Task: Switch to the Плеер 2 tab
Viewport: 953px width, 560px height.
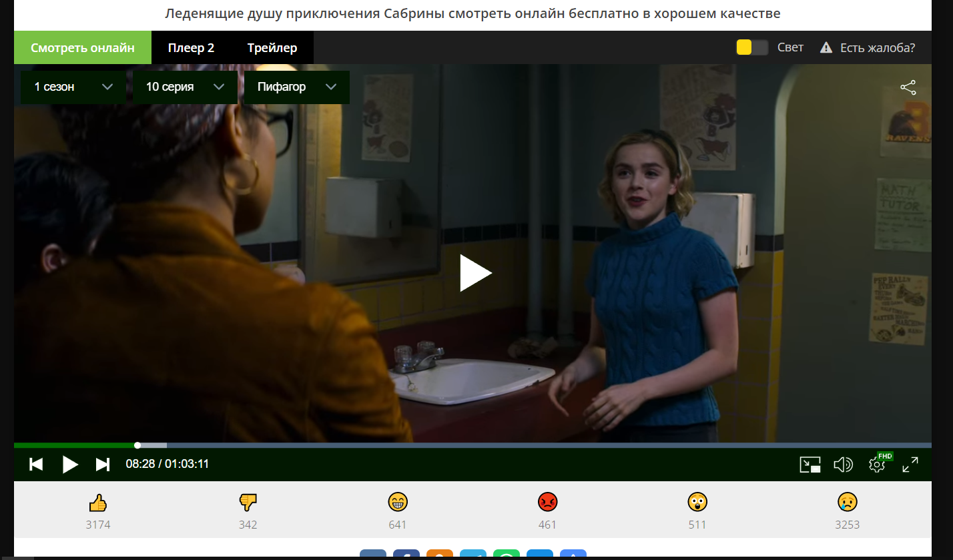Action: click(191, 48)
